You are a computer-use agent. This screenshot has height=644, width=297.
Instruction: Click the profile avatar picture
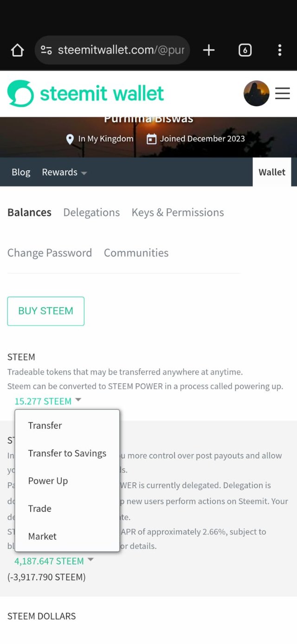[x=256, y=93]
